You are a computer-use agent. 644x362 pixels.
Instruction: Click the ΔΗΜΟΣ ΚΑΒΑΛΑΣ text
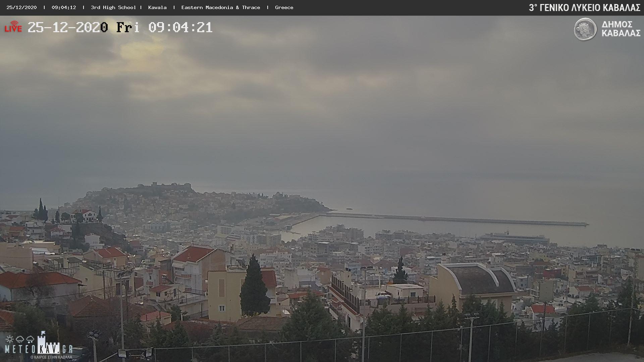pos(621,29)
